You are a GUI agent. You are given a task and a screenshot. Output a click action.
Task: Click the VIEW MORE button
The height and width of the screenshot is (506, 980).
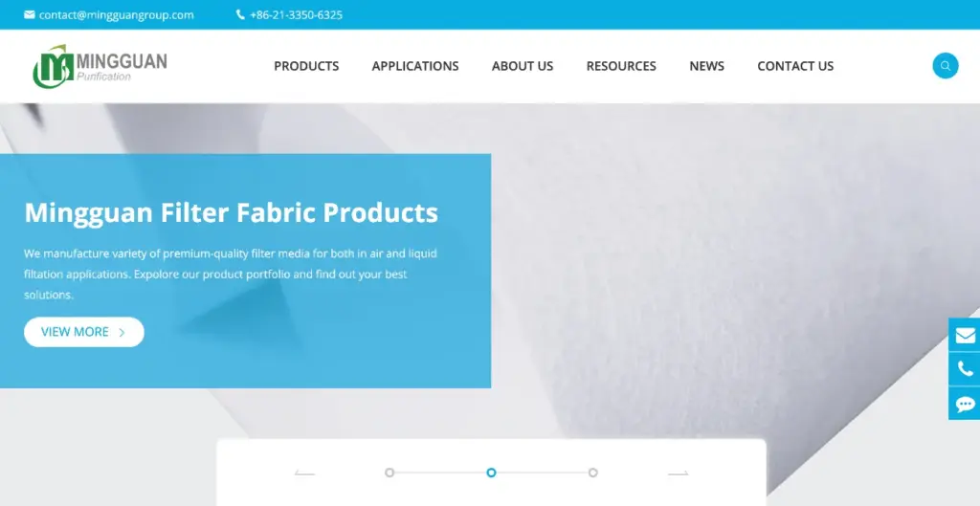click(x=84, y=332)
